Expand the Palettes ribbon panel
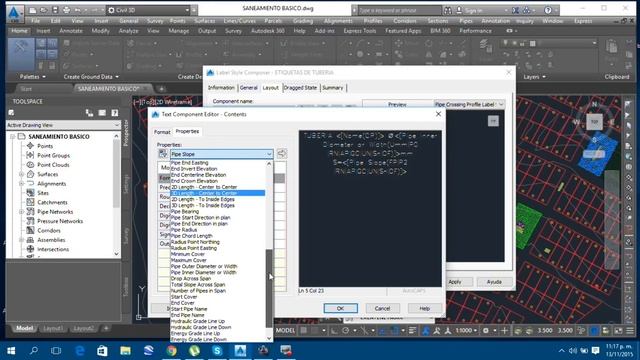This screenshot has height=360, width=640. [33, 77]
